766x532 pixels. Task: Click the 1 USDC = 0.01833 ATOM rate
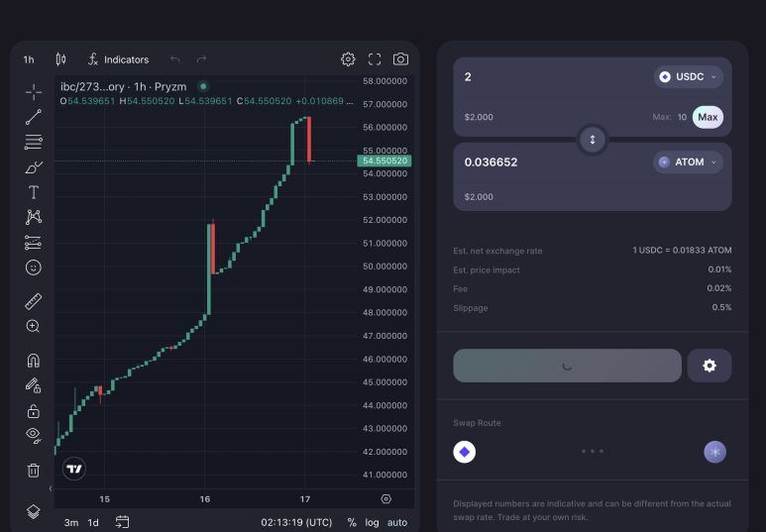pos(682,250)
